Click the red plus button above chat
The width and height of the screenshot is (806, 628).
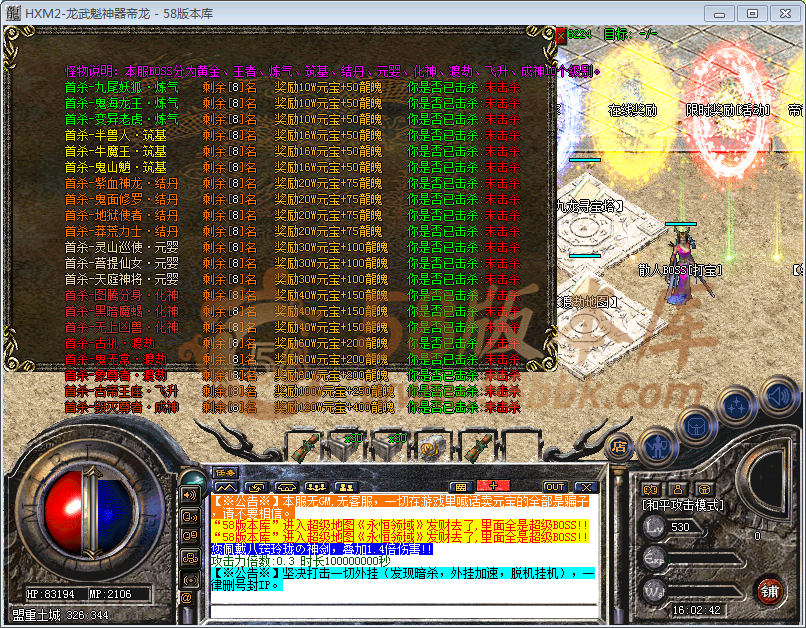(x=493, y=486)
